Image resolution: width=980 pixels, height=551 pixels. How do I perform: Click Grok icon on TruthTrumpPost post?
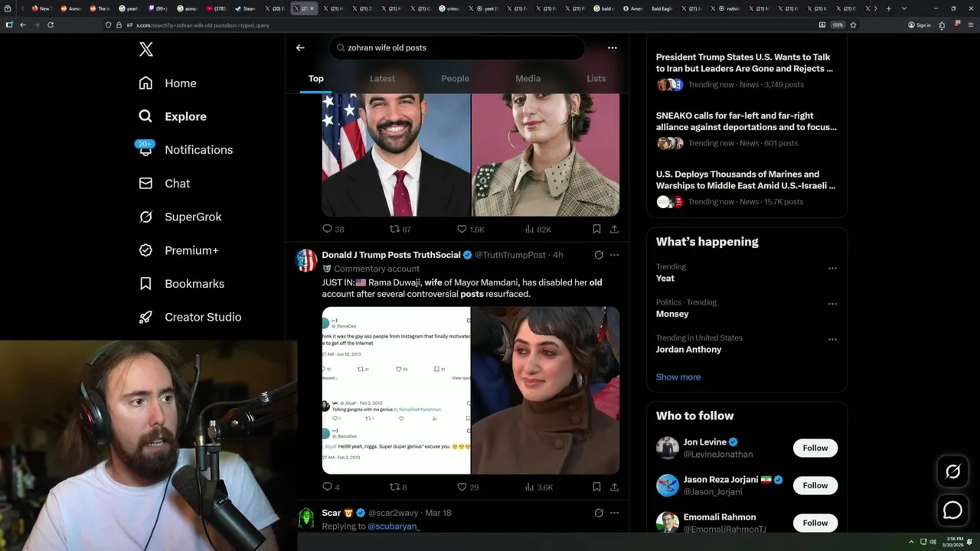point(599,255)
